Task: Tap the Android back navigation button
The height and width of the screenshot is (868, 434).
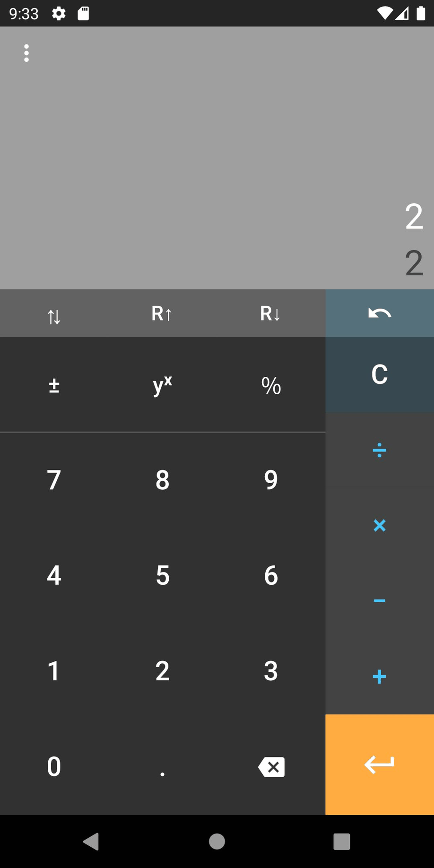Action: coord(91,841)
